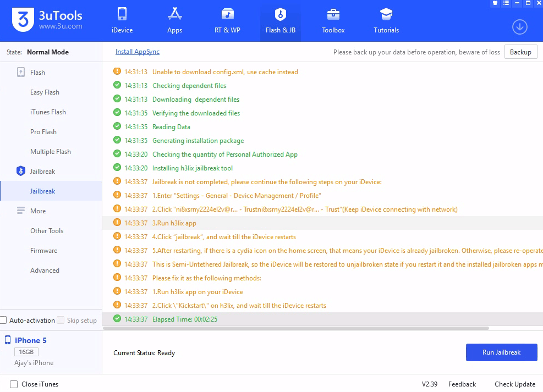Open the RT & WP music icon
This screenshot has height=392, width=543.
point(227,14)
